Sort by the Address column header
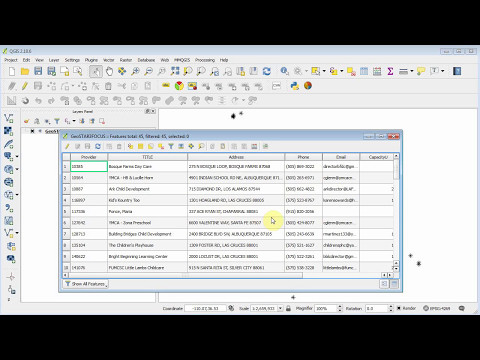 coord(236,157)
